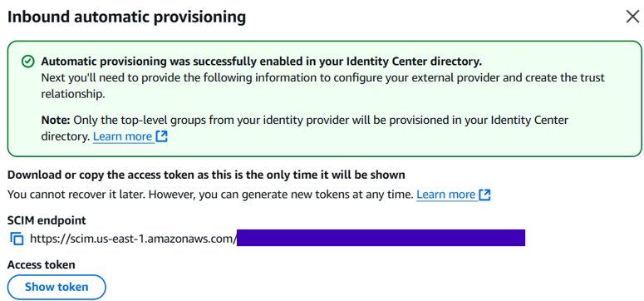Click the green success checkmark icon
This screenshot has height=301, width=644.
pos(27,62)
